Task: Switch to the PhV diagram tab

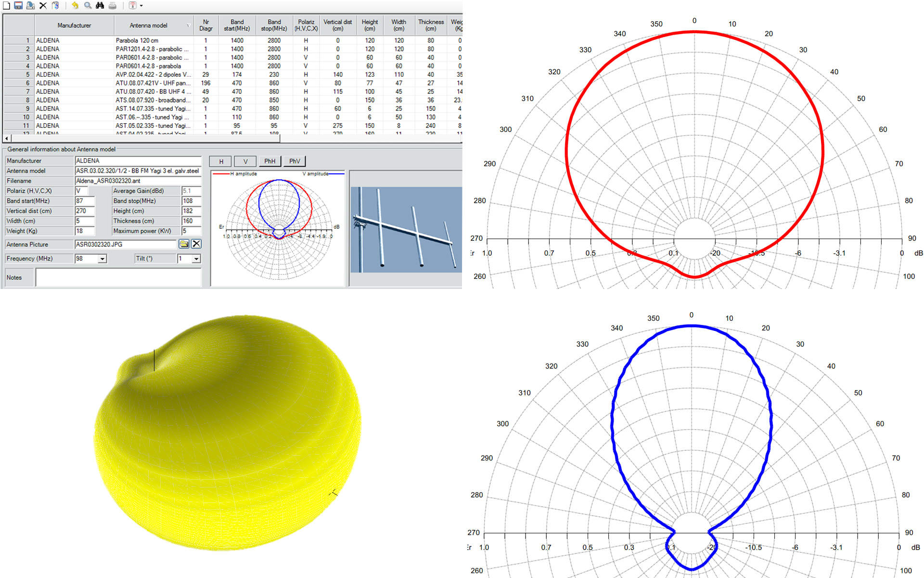Action: pos(295,161)
